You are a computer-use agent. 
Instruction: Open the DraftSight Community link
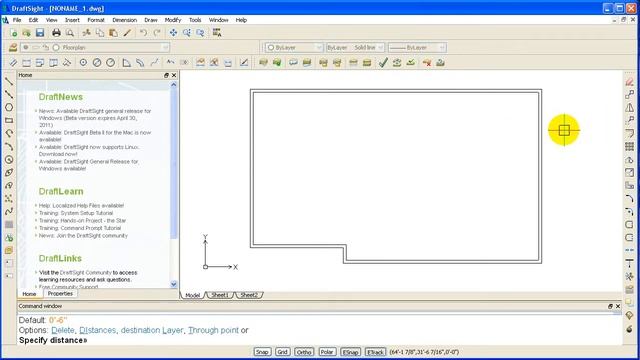[x=85, y=272]
